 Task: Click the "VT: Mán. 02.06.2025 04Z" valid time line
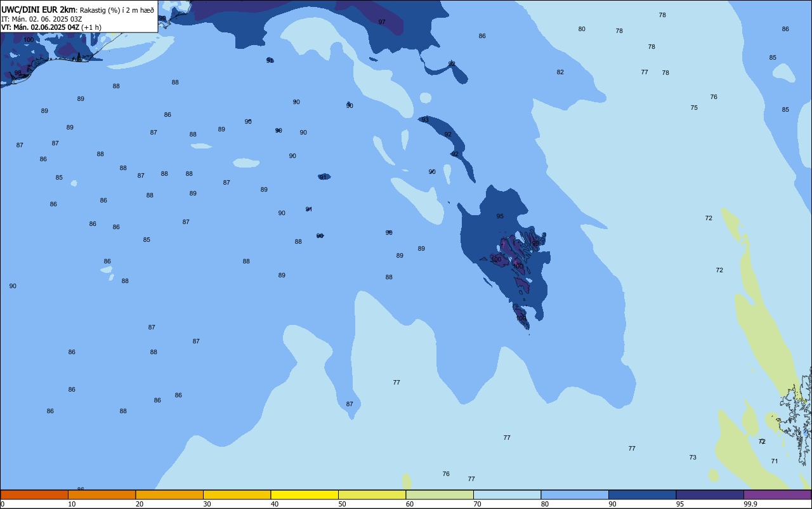41,27
